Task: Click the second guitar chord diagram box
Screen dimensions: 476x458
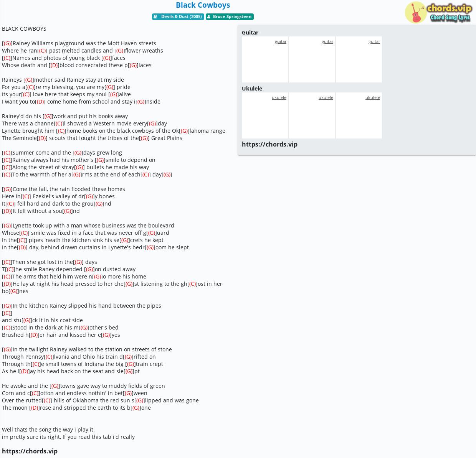Action: pyautogui.click(x=312, y=59)
